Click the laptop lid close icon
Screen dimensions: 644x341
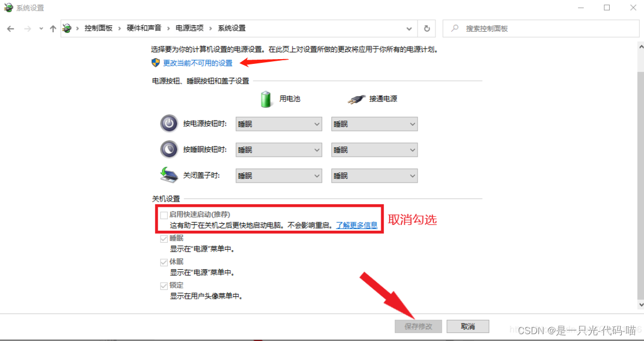tap(169, 175)
